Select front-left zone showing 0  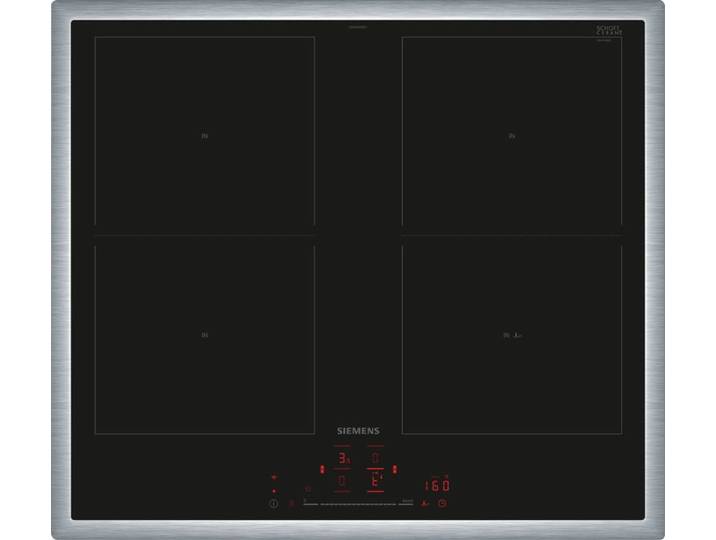point(342,481)
